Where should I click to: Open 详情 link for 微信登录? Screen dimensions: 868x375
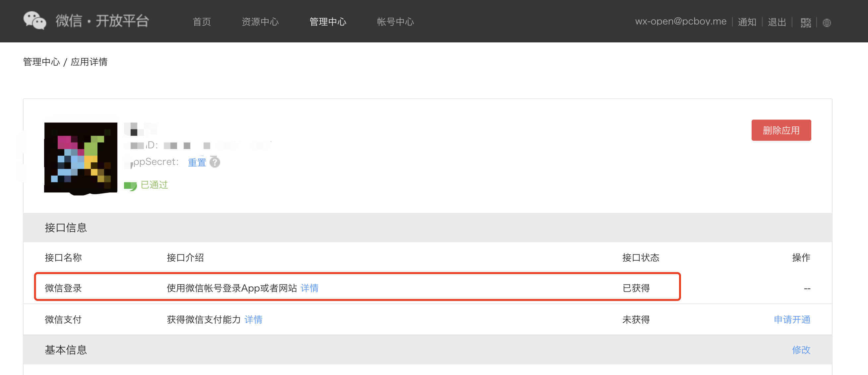coord(309,288)
